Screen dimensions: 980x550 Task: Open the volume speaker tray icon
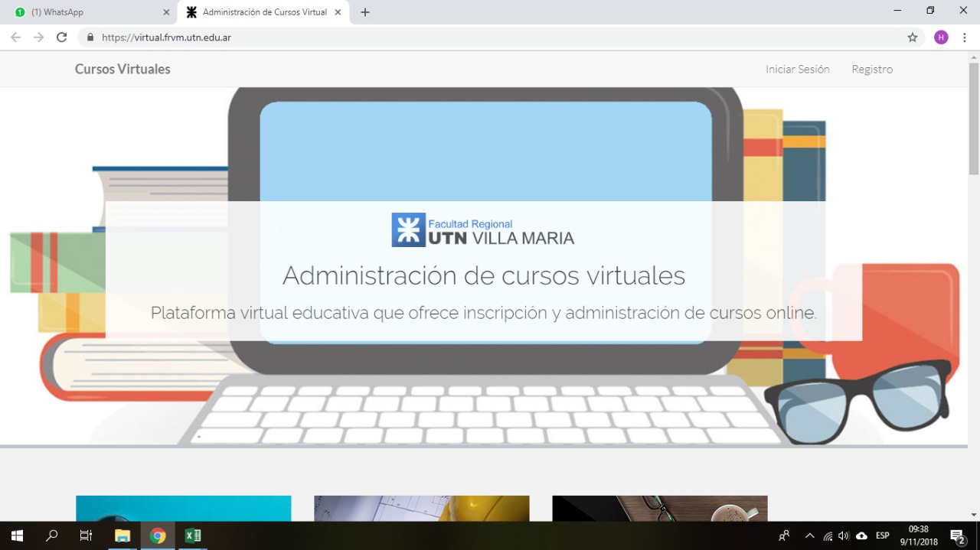tap(844, 535)
